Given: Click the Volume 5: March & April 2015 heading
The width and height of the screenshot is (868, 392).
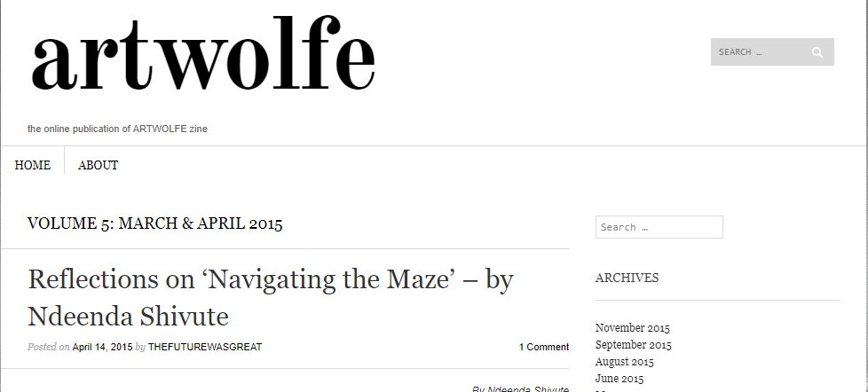Looking at the screenshot, I should [x=155, y=223].
